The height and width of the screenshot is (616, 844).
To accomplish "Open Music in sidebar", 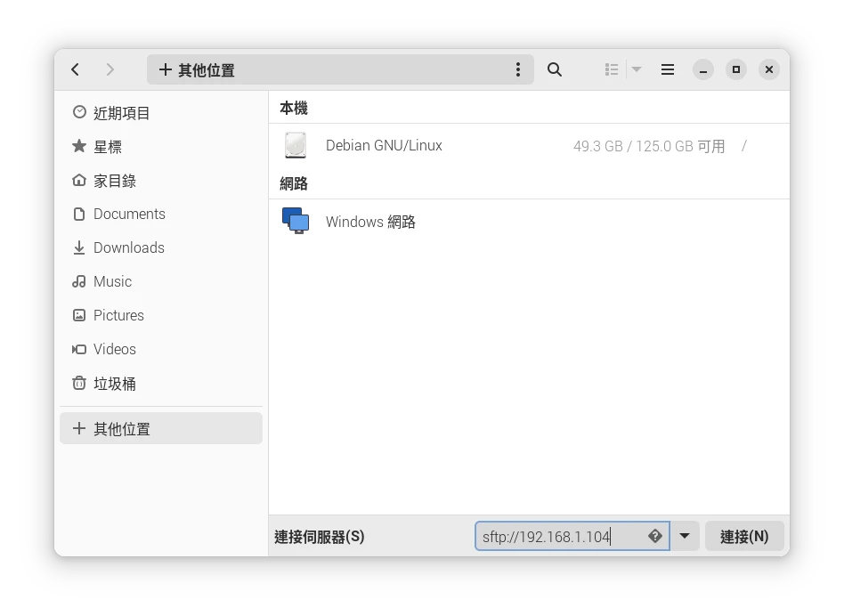I will point(161,282).
